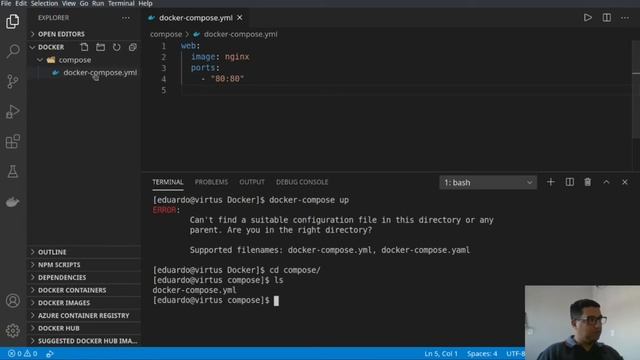
Task: Switch to the PROBLEMS tab
Action: coord(211,182)
